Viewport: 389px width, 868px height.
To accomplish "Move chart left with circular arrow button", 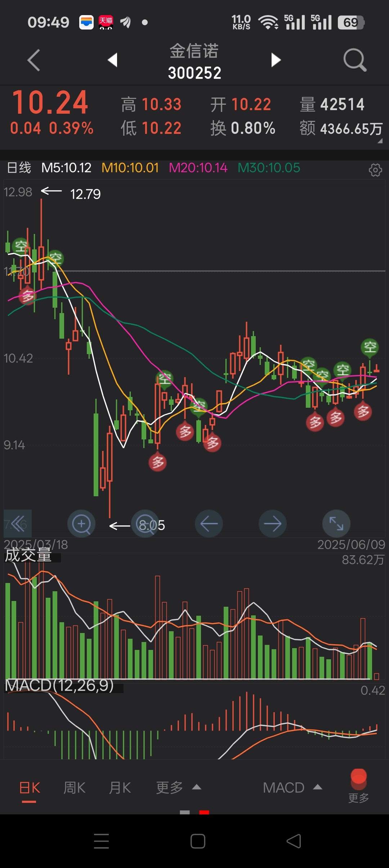I will point(209,524).
